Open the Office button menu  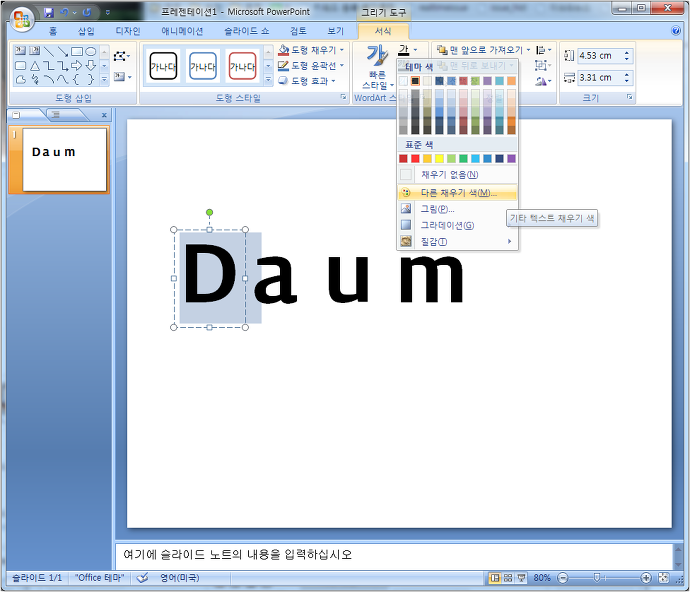coord(21,18)
